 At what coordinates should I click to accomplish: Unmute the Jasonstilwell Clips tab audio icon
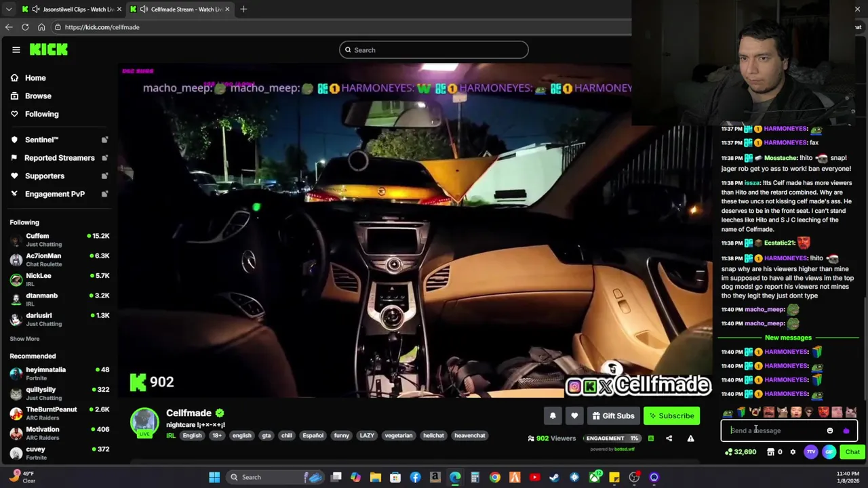[x=36, y=9]
